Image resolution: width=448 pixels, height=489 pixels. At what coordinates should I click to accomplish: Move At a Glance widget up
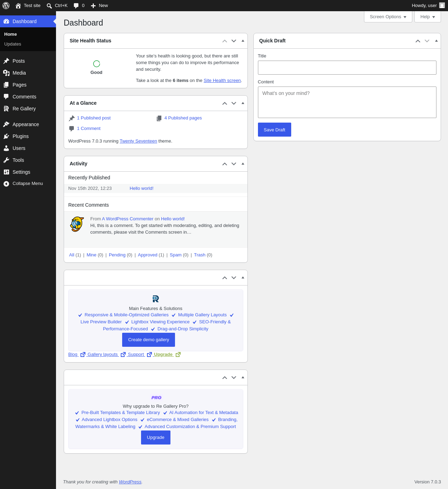225,103
